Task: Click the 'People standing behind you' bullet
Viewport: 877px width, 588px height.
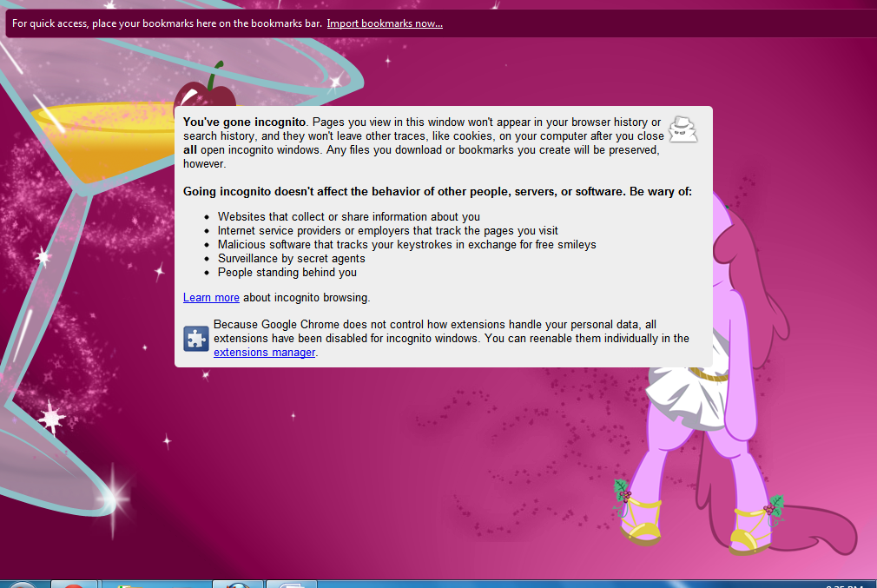Action: (x=287, y=273)
